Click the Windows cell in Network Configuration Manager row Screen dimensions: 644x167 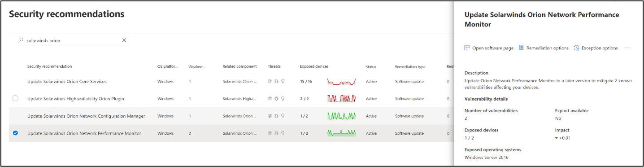click(x=165, y=116)
